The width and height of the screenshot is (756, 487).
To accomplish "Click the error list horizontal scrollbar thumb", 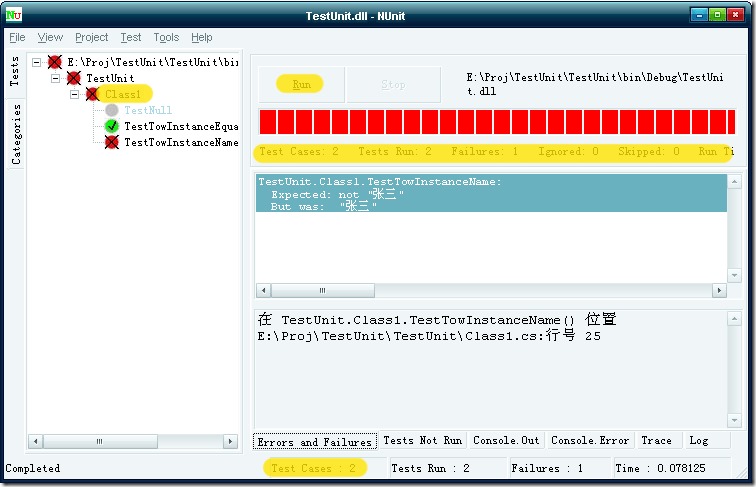I will pos(323,290).
